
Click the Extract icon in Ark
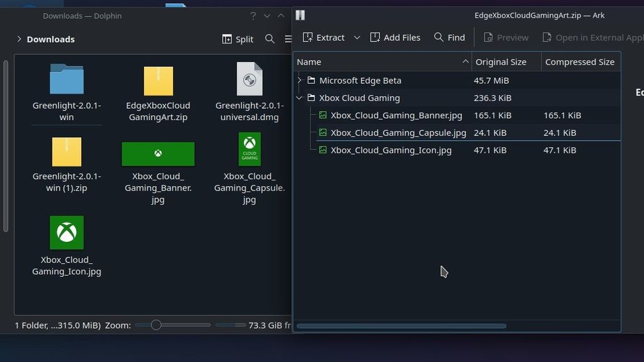tap(324, 37)
